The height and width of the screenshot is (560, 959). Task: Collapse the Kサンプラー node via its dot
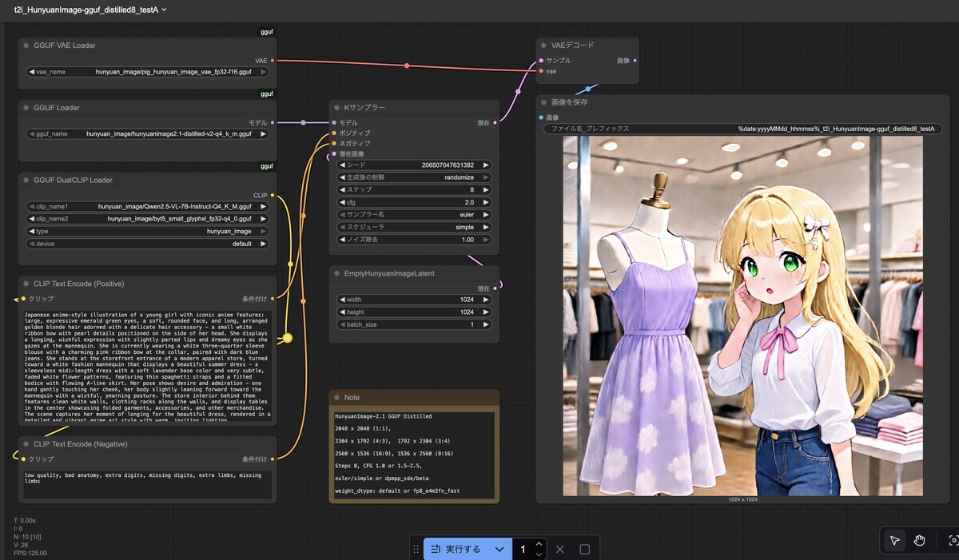(336, 107)
